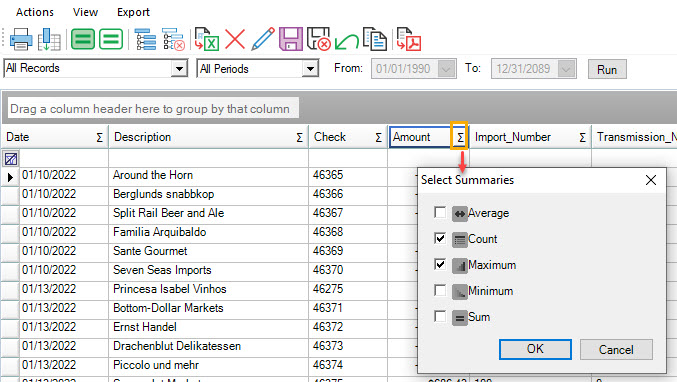Click the filter row editor icon
This screenshot has height=382, width=677.
[x=11, y=159]
